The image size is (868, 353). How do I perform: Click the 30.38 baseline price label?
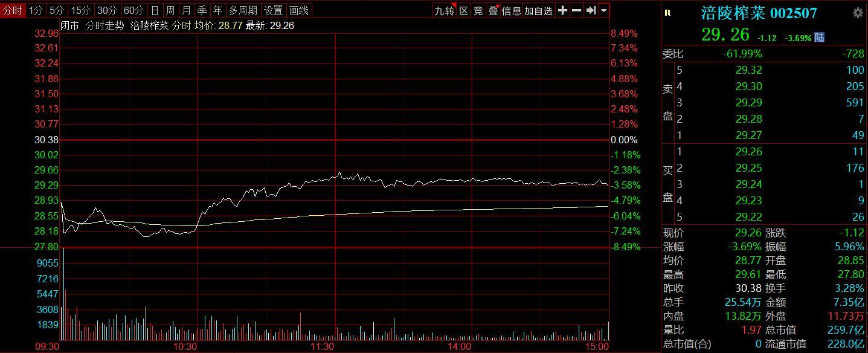[x=46, y=140]
